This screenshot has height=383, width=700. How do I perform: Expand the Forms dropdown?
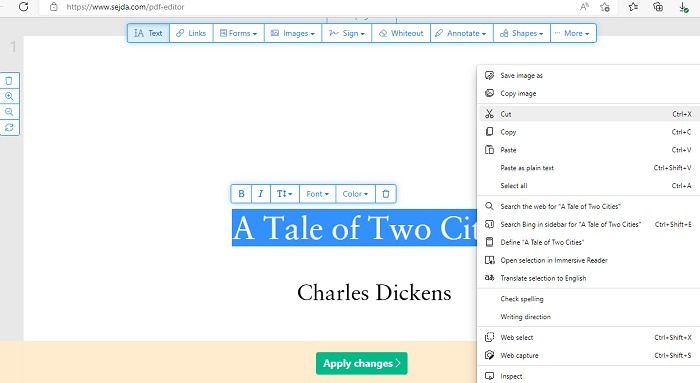tap(239, 33)
